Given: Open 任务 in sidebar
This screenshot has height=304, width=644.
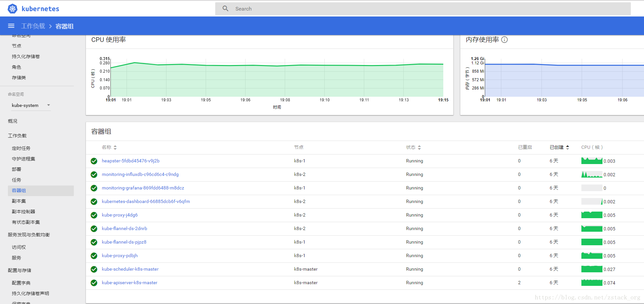Looking at the screenshot, I should pos(16,180).
